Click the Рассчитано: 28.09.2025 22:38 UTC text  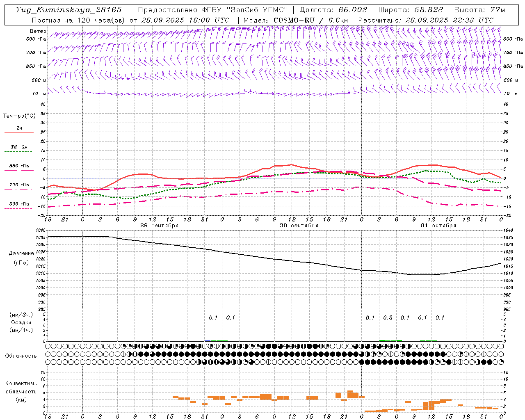point(426,20)
